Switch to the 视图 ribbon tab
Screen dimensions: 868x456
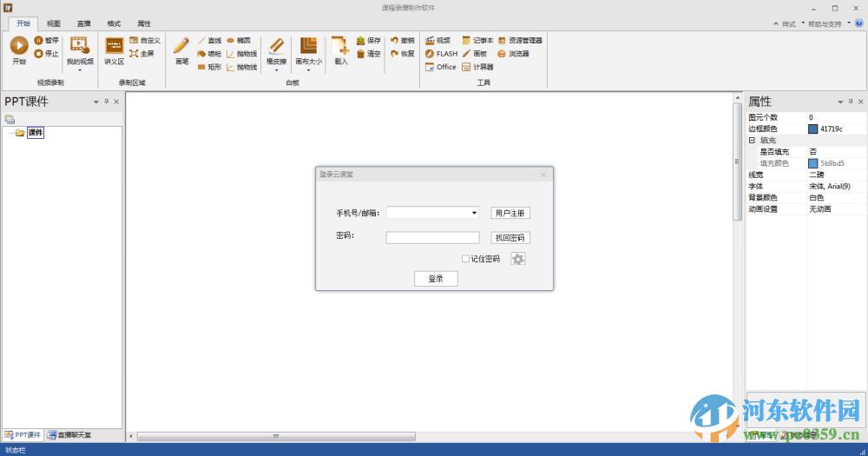pos(54,23)
